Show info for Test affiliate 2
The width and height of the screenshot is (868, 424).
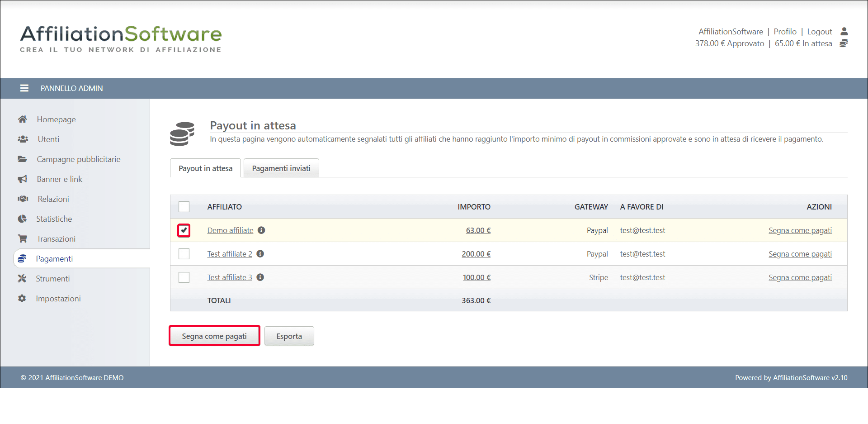click(260, 254)
